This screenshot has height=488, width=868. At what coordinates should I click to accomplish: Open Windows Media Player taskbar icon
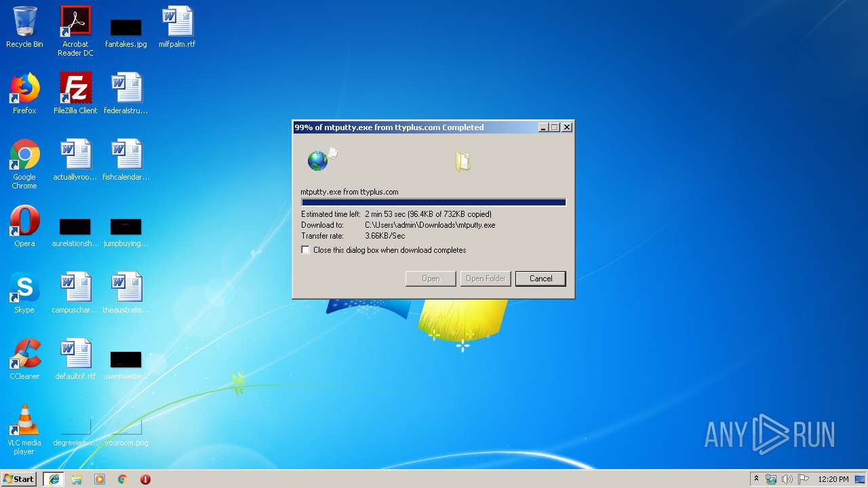[100, 479]
